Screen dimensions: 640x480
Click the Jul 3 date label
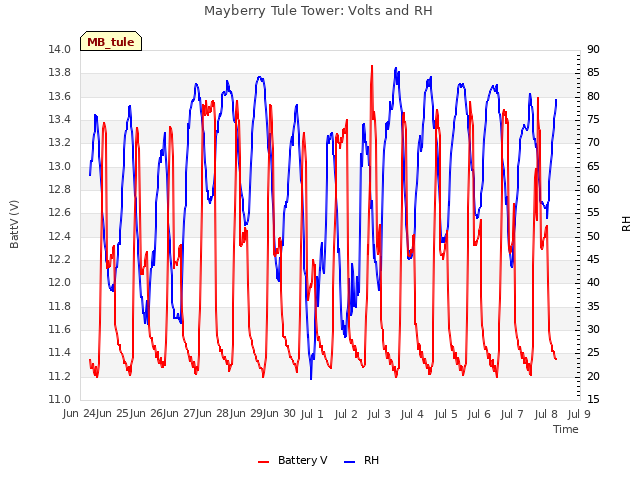pyautogui.click(x=379, y=414)
